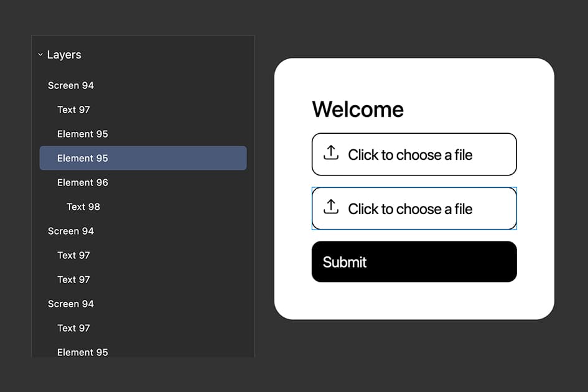Screen dimensions: 588x392
Task: Click the upload icon in the selected file picker
Action: pos(330,208)
